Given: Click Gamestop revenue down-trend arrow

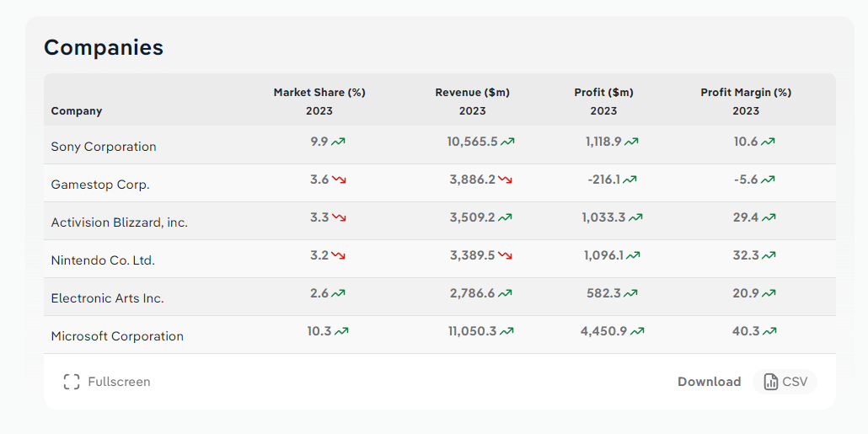Looking at the screenshot, I should (x=506, y=180).
